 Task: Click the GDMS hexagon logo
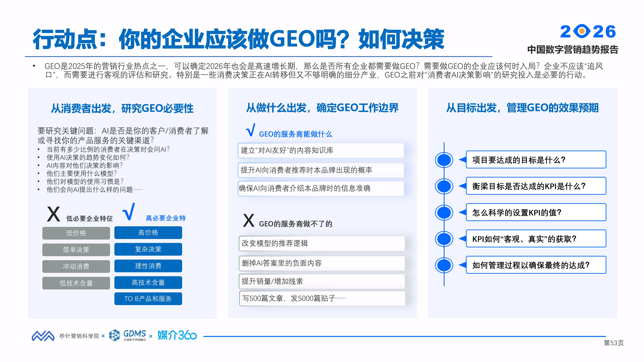point(115,335)
